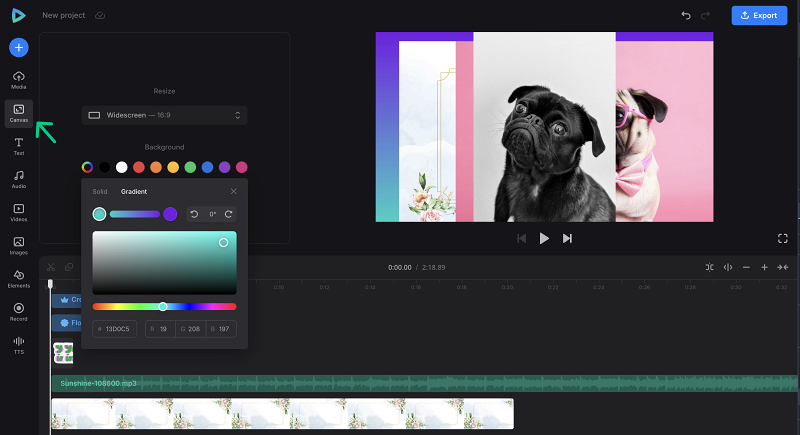Select the crown element clip in timeline

67,300
